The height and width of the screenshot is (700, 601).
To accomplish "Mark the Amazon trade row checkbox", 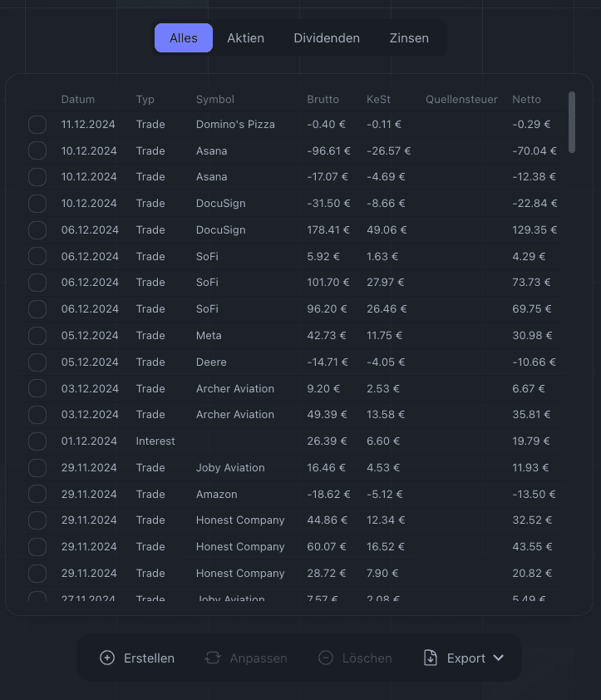I will point(37,494).
